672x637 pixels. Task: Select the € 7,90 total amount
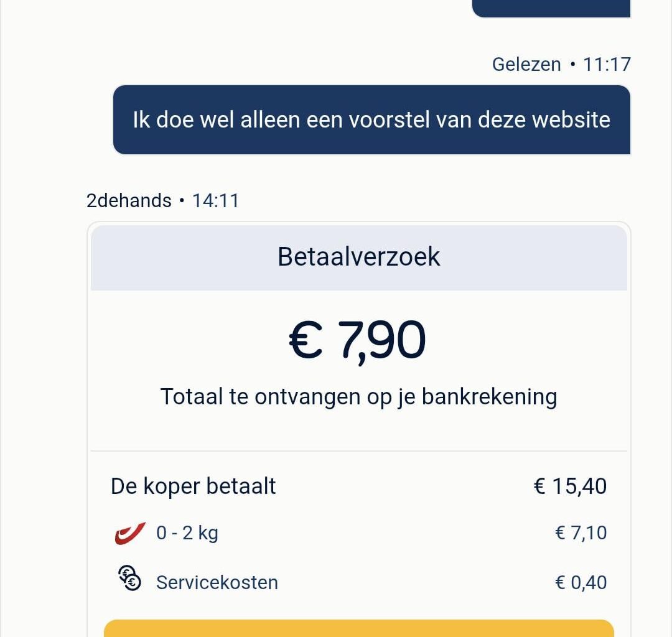[358, 338]
